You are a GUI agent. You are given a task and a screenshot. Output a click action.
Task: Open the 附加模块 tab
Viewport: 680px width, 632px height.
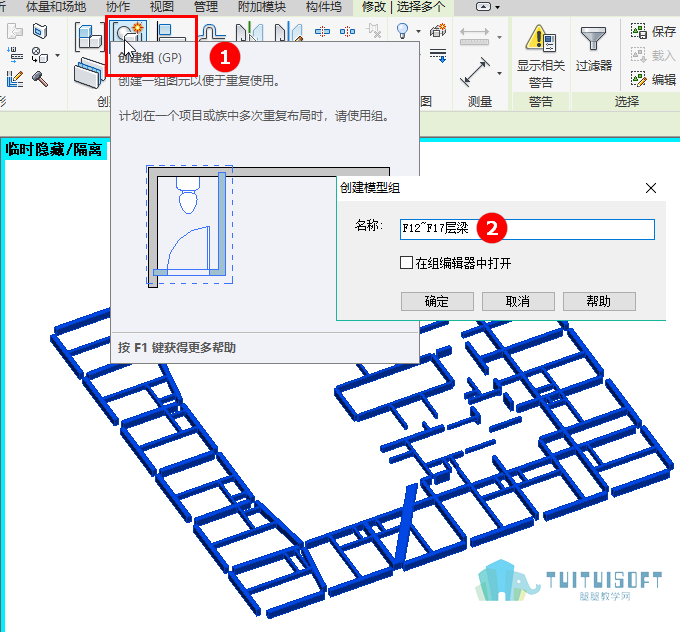point(262,7)
